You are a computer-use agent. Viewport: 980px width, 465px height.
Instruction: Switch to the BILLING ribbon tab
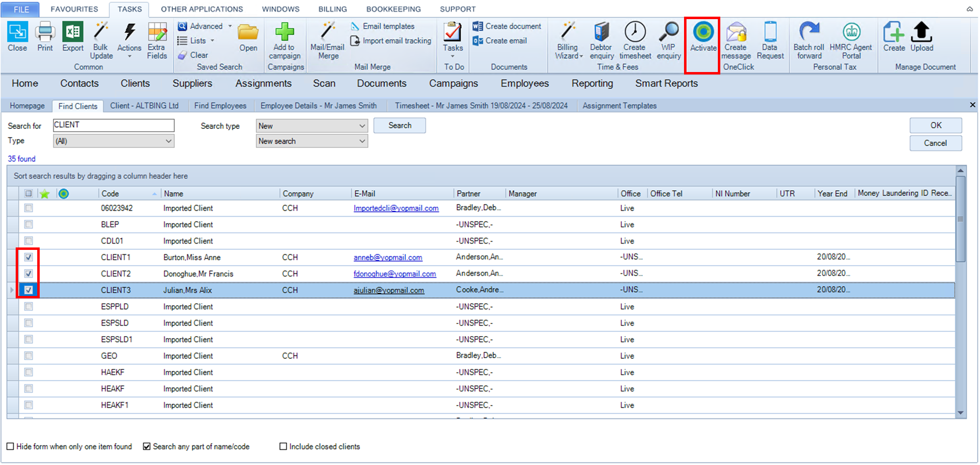click(x=333, y=9)
